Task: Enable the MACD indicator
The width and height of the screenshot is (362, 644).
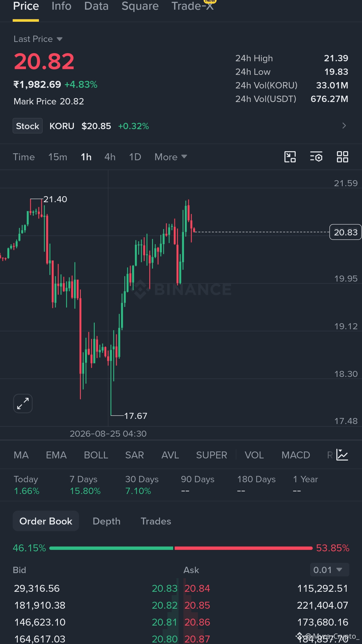Action: tap(296, 455)
